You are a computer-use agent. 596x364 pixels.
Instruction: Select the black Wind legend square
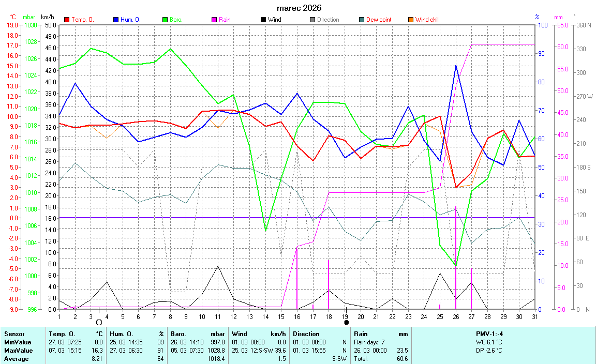(263, 20)
